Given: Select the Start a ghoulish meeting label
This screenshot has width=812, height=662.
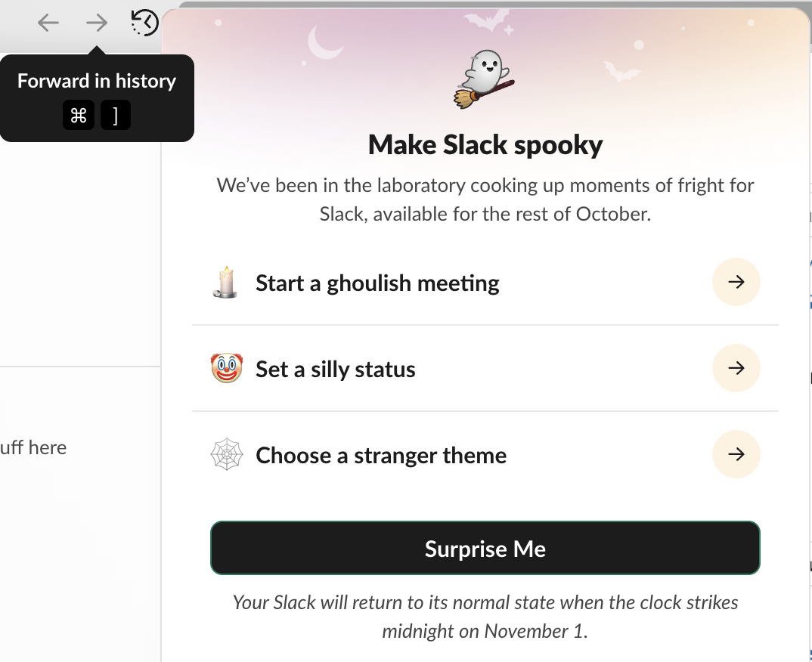Looking at the screenshot, I should [377, 283].
